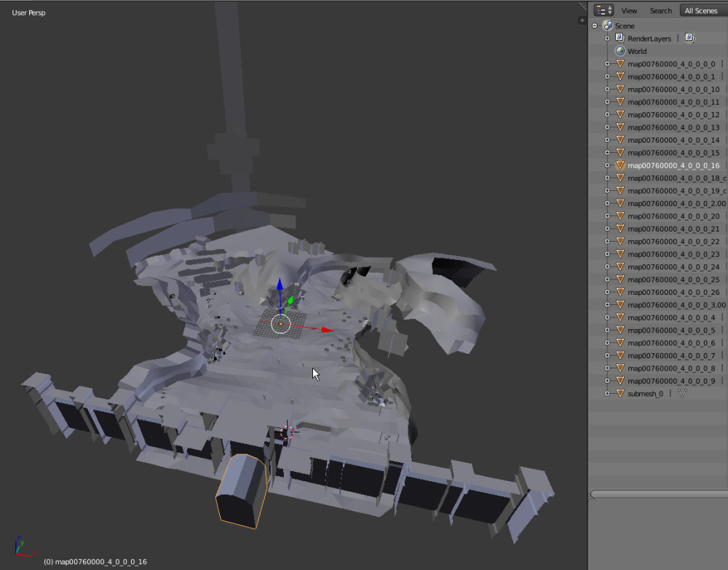Image resolution: width=728 pixels, height=570 pixels.
Task: Select map00760000_4_0_0_0_0 name text
Action: (x=671, y=64)
